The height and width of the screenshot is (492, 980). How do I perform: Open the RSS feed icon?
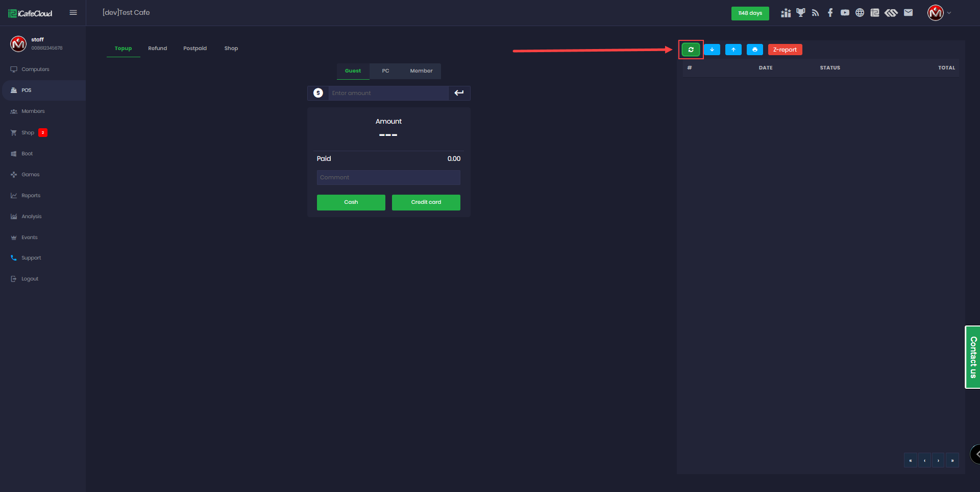click(816, 13)
